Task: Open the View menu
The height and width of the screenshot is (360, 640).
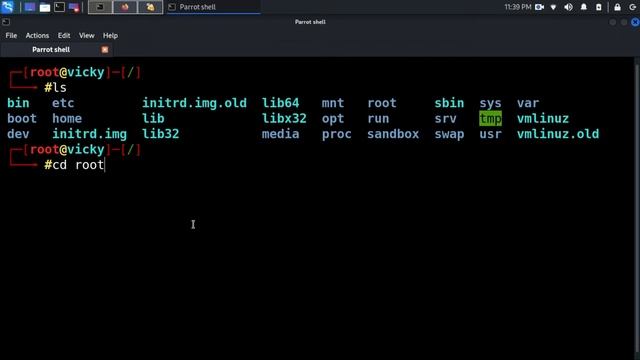Action: pos(87,36)
